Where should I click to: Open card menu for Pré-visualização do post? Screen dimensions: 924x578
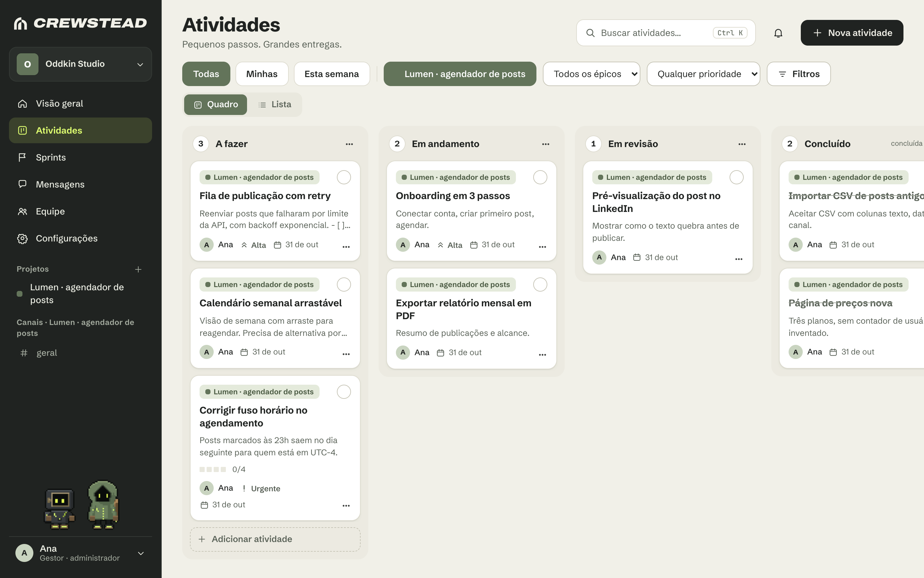coord(739,259)
